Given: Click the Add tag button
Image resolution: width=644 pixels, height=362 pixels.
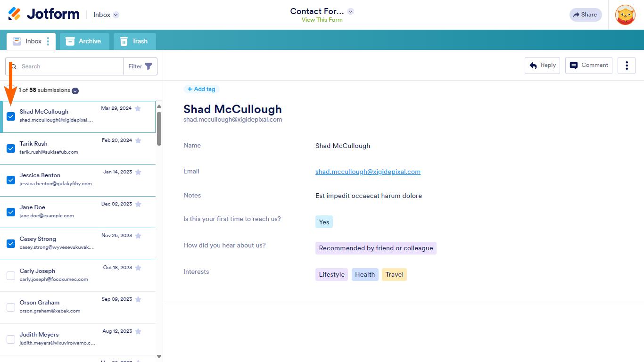Looking at the screenshot, I should [x=201, y=89].
